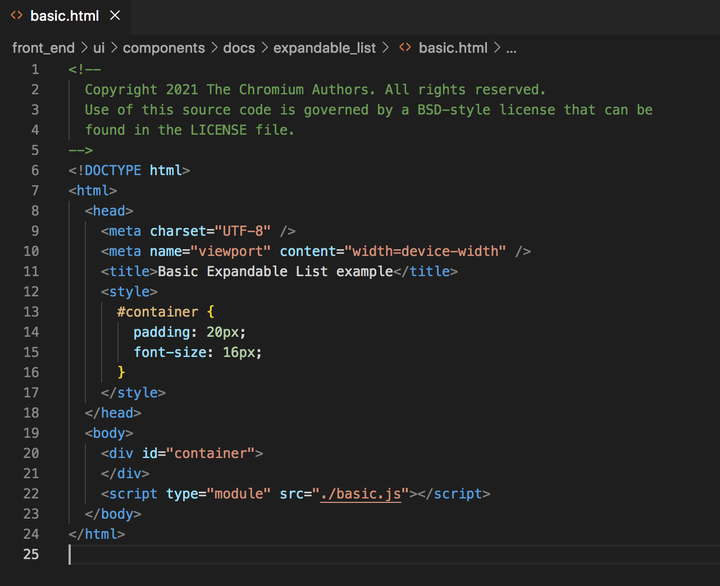Click line number 25 in the gutter
Viewport: 720px width, 586px height.
click(31, 554)
